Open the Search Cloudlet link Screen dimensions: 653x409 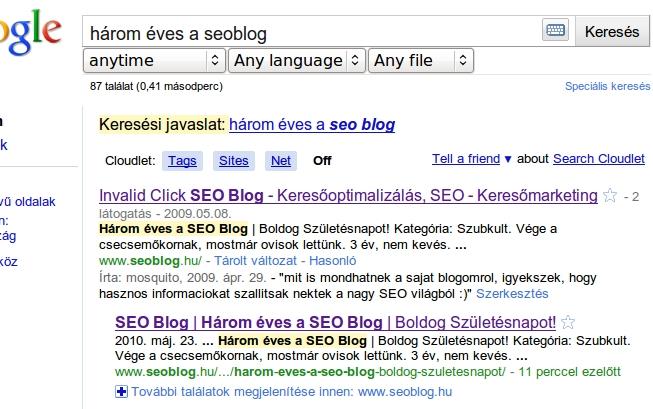tap(598, 159)
